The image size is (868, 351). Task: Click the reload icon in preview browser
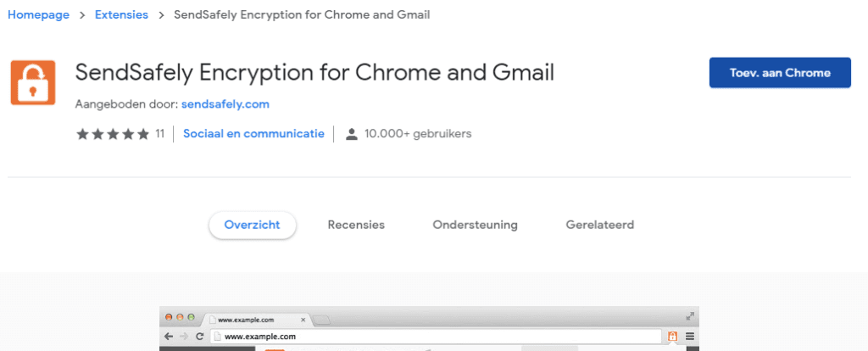[x=200, y=336]
